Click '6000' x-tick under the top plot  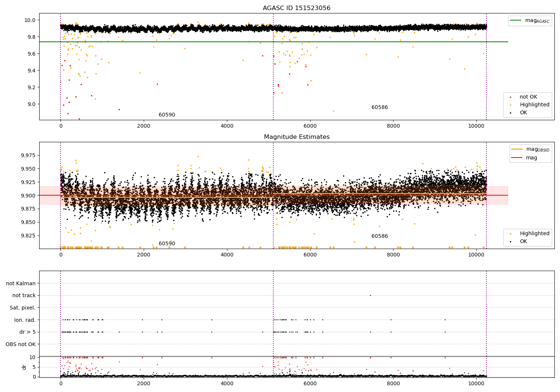[310, 126]
